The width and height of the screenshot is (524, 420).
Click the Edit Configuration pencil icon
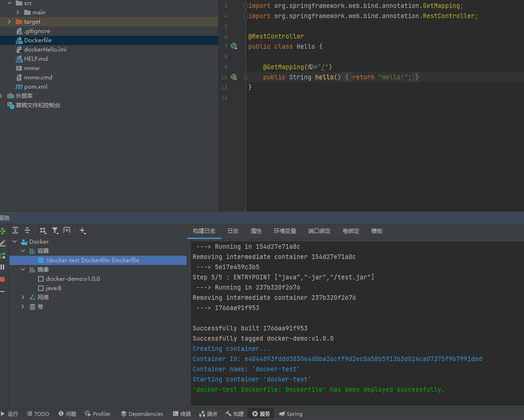tap(3, 243)
